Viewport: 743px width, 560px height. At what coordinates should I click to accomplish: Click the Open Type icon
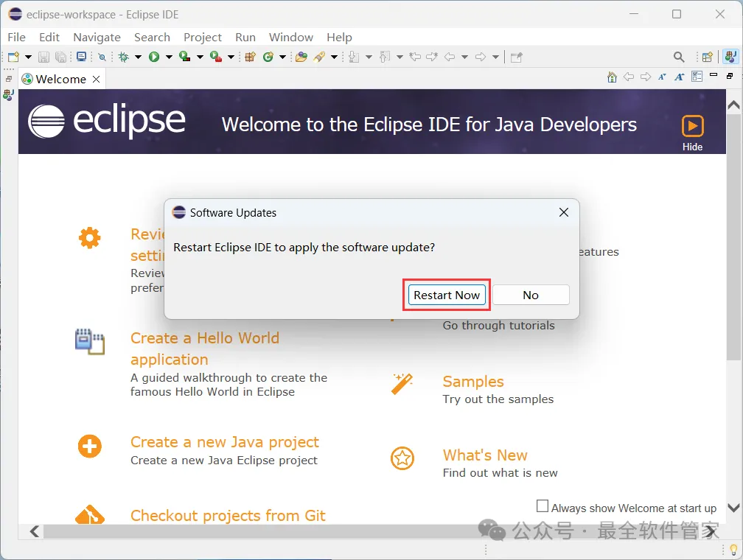pyautogui.click(x=301, y=57)
